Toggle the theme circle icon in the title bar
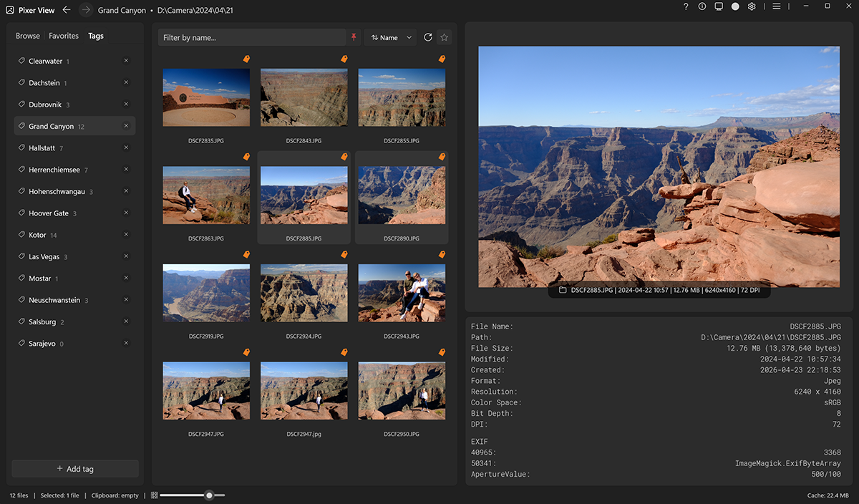The height and width of the screenshot is (504, 859). pyautogui.click(x=734, y=6)
